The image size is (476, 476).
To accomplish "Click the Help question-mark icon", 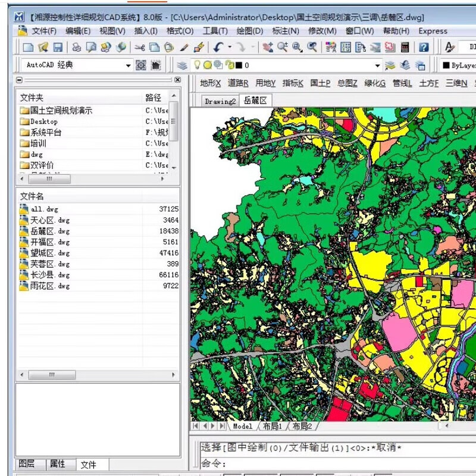I will pos(424,46).
